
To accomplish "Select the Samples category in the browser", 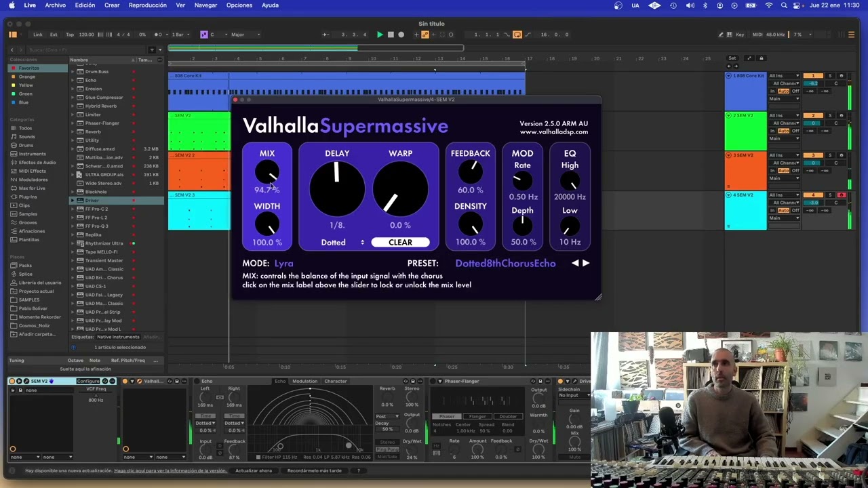I will pyautogui.click(x=28, y=213).
